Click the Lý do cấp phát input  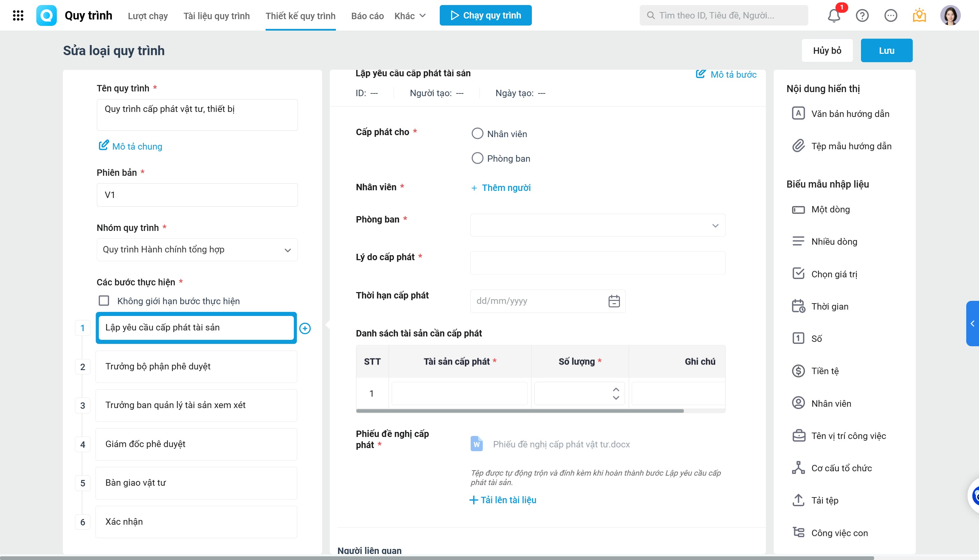(597, 263)
